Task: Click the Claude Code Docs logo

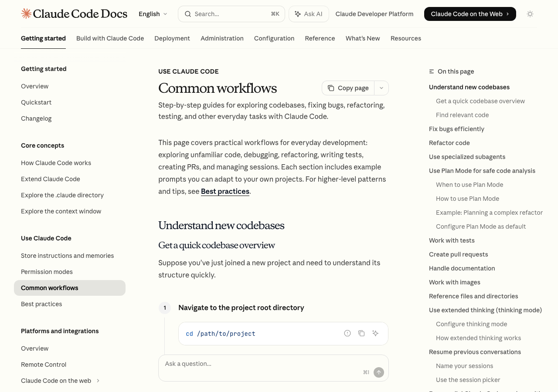Action: pos(74,14)
